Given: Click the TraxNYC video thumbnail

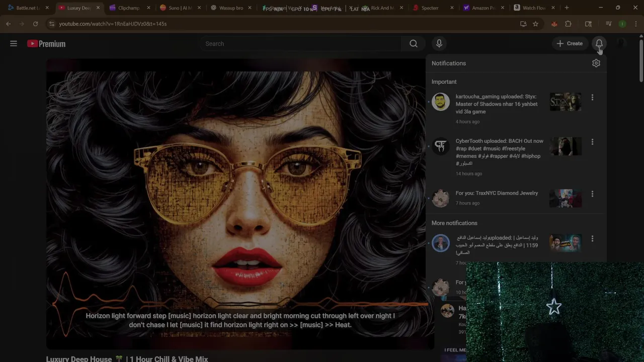Looking at the screenshot, I should tap(566, 198).
